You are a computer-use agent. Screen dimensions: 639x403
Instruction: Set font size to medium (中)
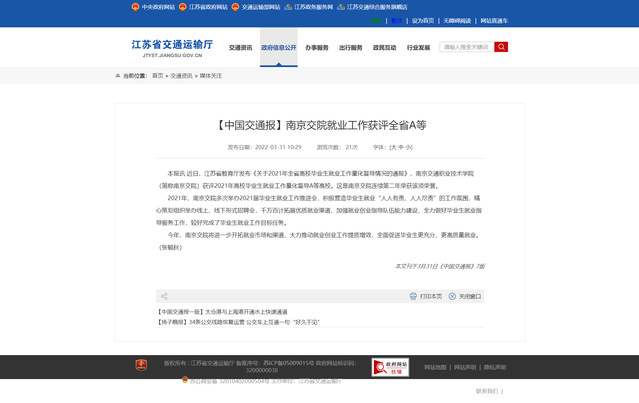(x=401, y=147)
